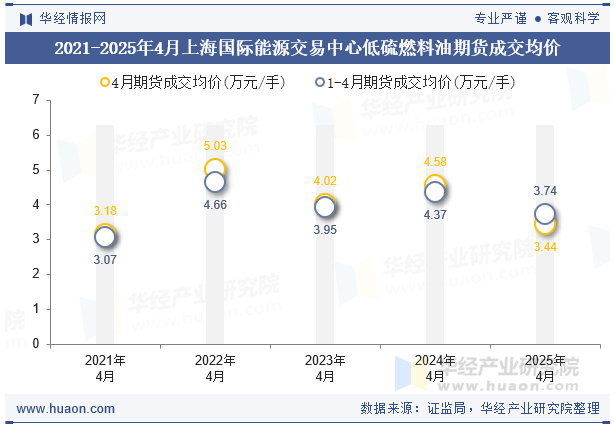This screenshot has width=615, height=427.
Task: Select the 2021 blue data point 3.07
Action: [x=105, y=237]
